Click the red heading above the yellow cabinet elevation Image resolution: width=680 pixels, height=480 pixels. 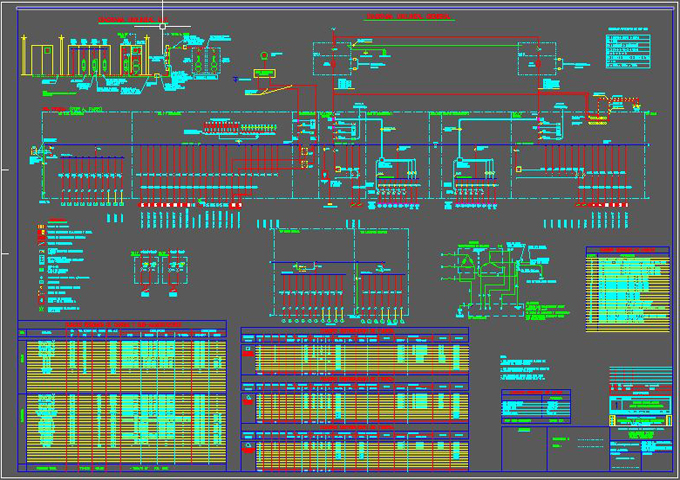tap(126, 20)
